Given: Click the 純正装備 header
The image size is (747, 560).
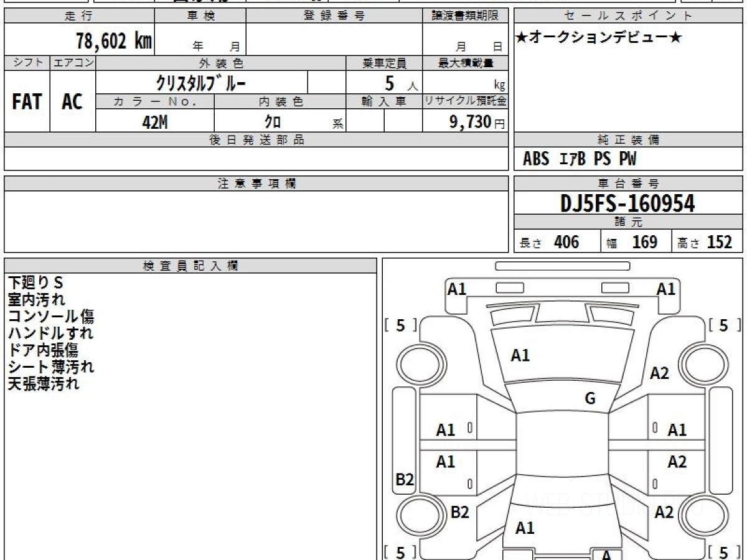Looking at the screenshot, I should [629, 140].
